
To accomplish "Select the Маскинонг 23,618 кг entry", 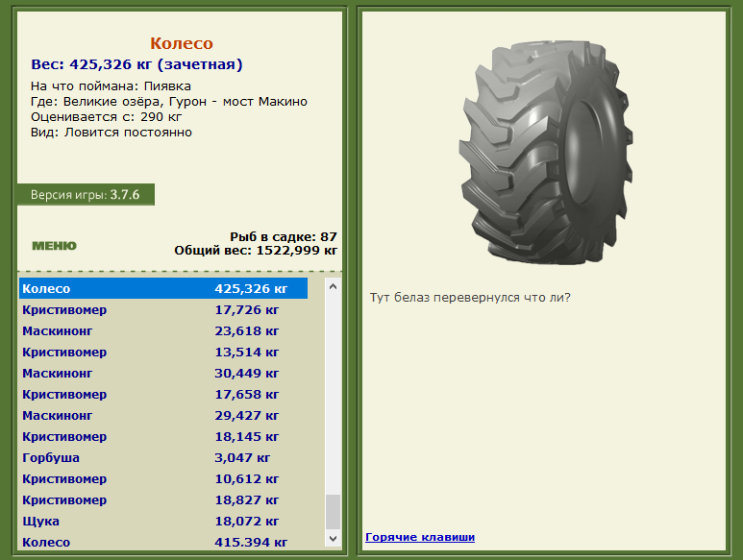I will coord(163,330).
